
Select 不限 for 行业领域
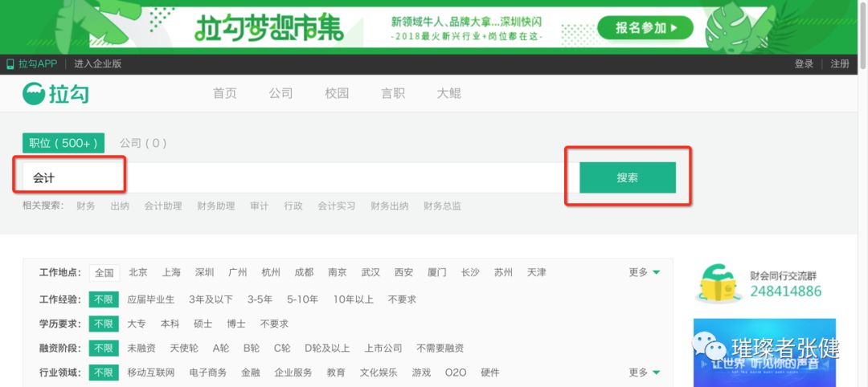coord(104,372)
